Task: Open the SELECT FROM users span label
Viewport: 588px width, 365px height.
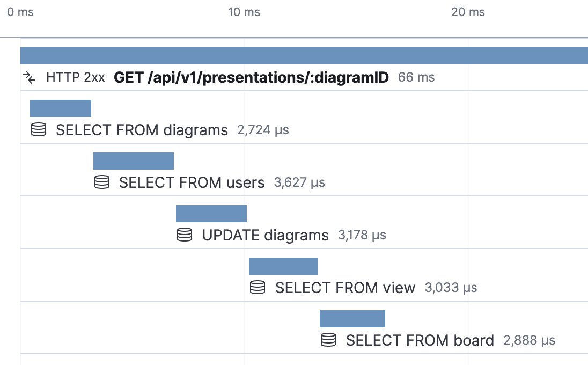Action: point(192,182)
